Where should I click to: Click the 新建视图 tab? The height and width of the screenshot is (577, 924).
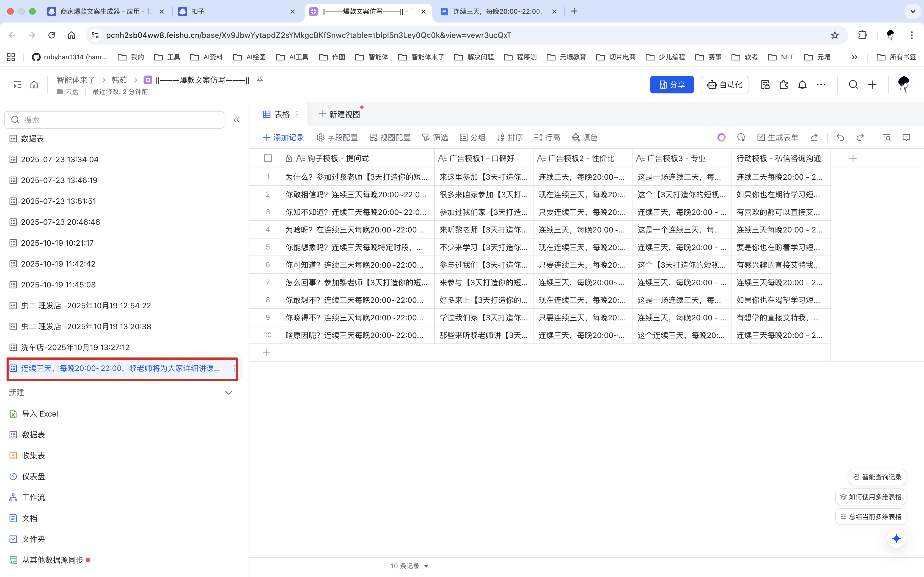[339, 114]
